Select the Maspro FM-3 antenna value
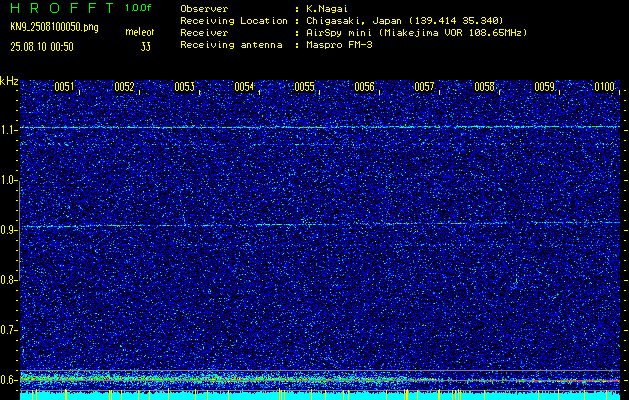This screenshot has height=400, width=629. (x=339, y=45)
